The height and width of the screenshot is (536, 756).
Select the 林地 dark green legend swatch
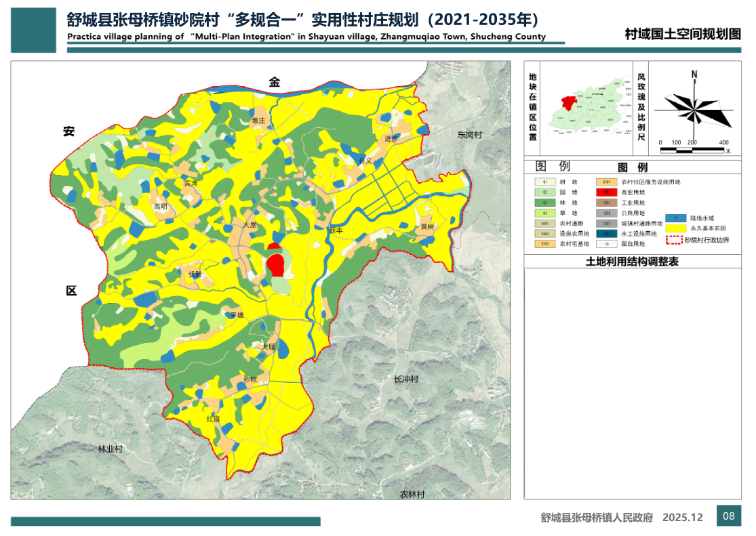pyautogui.click(x=544, y=203)
